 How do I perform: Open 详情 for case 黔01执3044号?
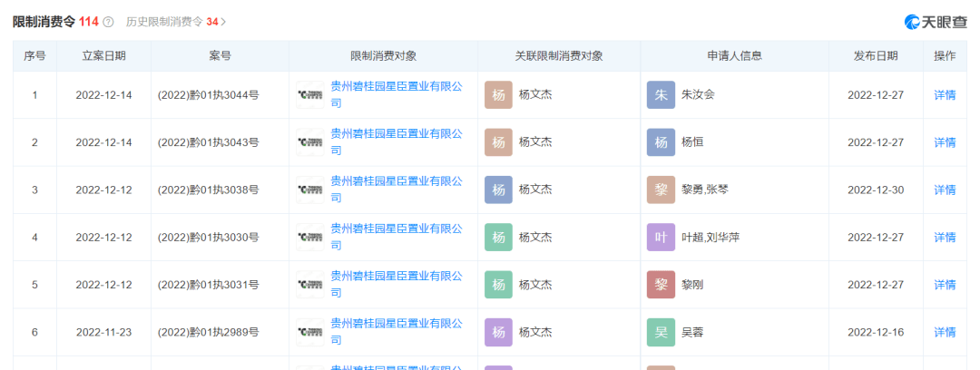click(x=945, y=95)
